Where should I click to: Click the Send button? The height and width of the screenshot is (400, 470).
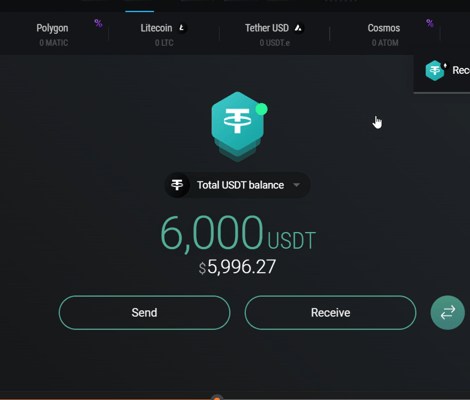pos(144,313)
